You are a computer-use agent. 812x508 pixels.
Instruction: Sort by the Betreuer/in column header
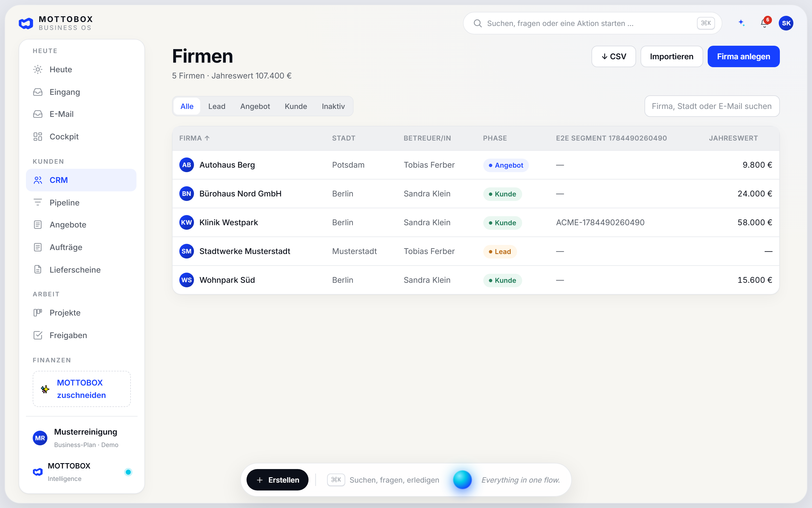427,138
